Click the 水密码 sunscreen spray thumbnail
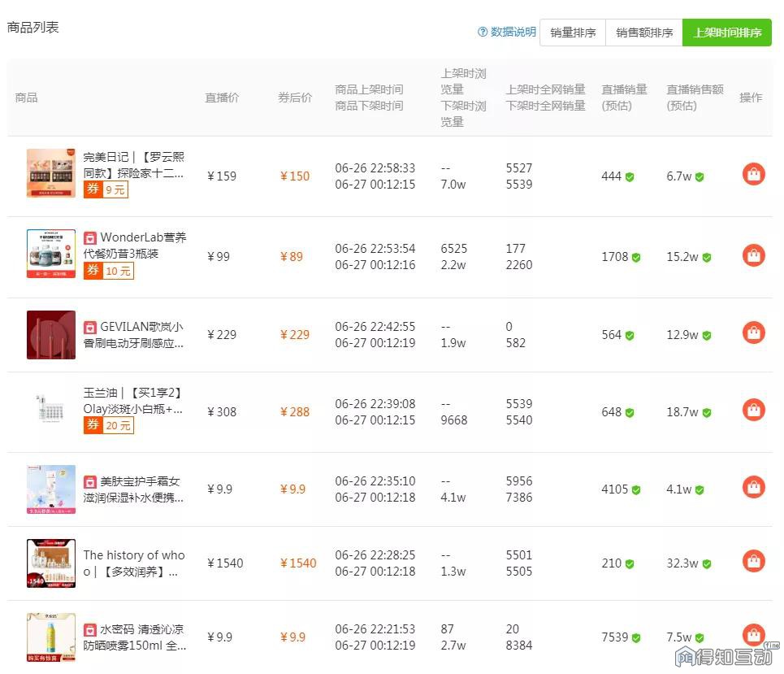Screen dimensions: 784x674 51,637
